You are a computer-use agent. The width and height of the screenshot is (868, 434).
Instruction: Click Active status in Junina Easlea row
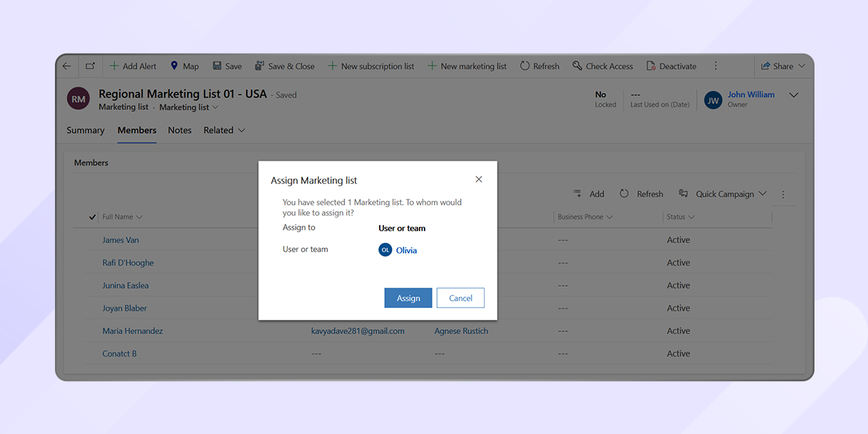click(678, 286)
